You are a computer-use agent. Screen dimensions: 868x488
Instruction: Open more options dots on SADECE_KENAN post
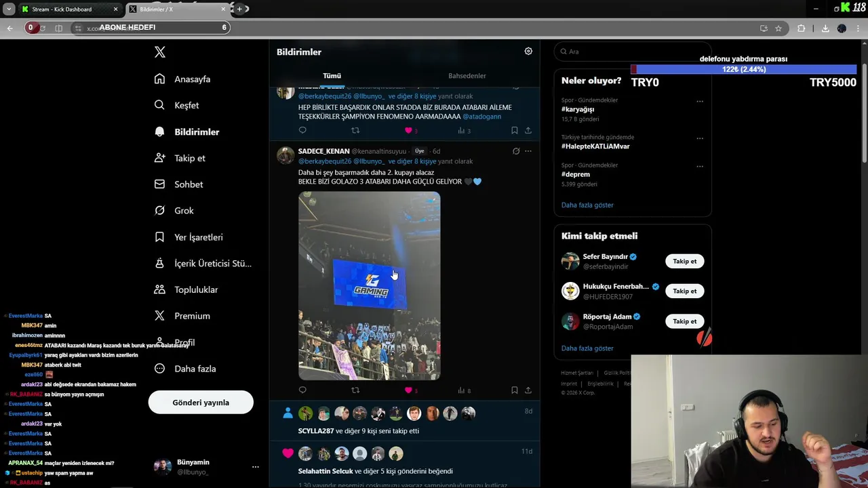[528, 151]
